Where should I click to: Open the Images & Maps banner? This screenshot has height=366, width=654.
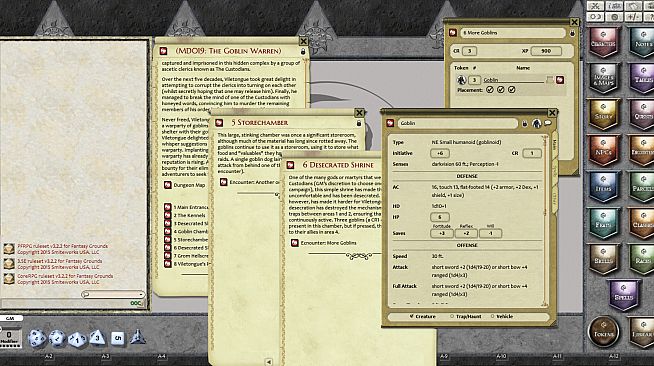[x=603, y=78]
